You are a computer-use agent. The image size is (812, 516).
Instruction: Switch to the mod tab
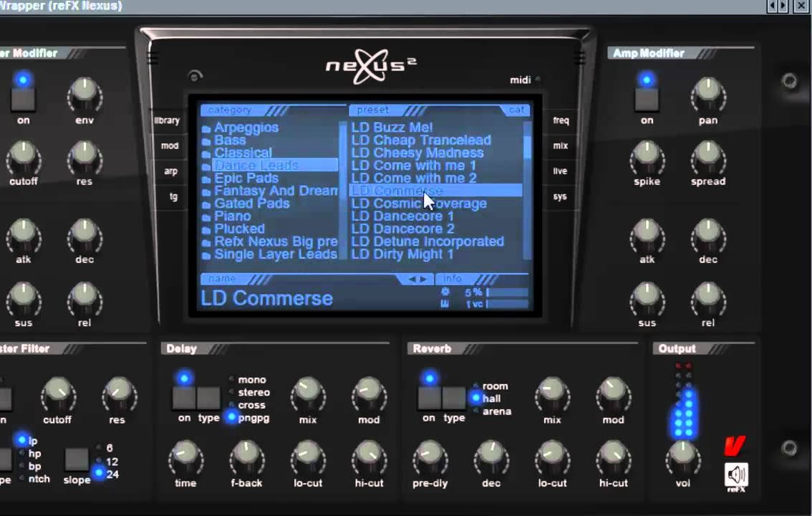(x=169, y=146)
